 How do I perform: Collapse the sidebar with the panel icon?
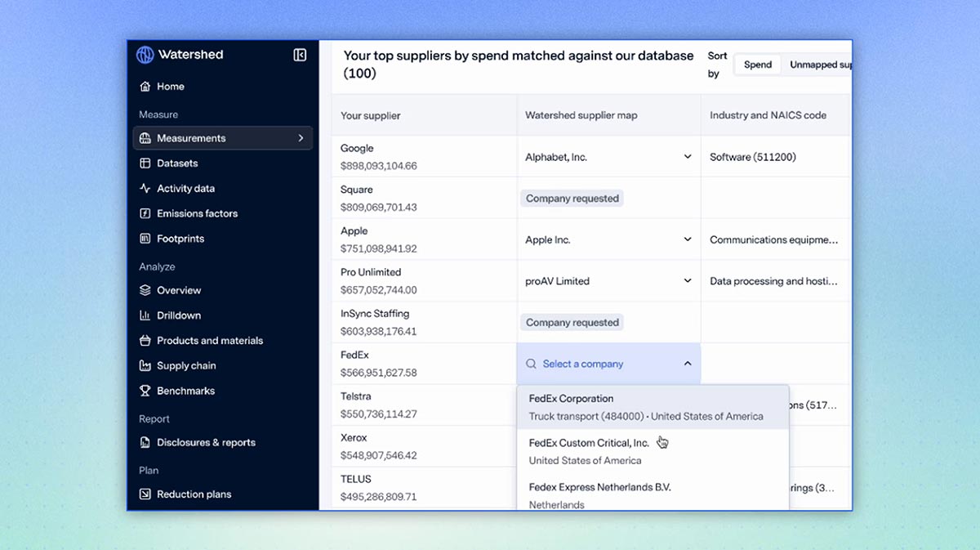click(x=300, y=55)
